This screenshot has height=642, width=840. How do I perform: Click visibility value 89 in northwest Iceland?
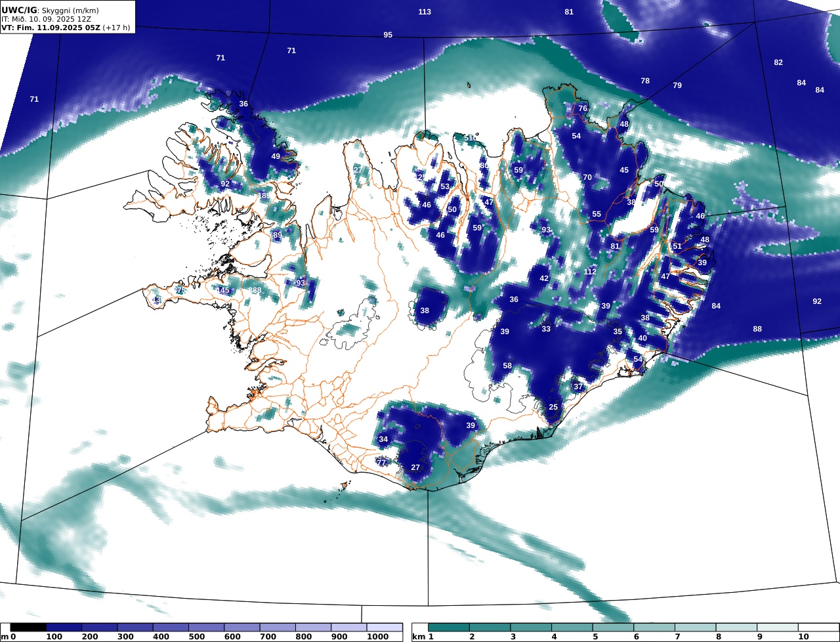tap(278, 235)
